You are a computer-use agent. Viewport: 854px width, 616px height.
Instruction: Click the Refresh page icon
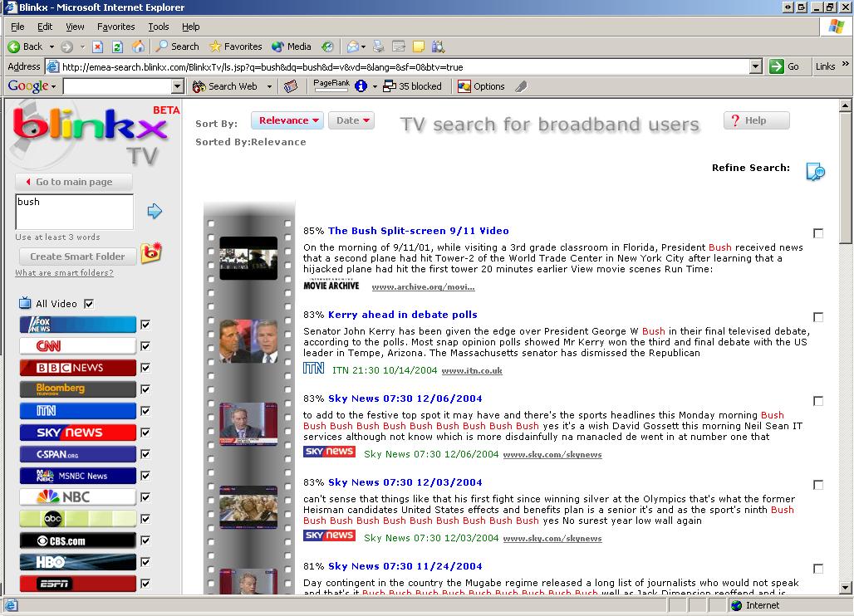pos(117,46)
